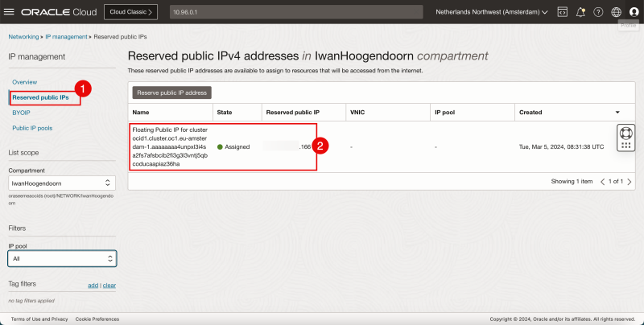The image size is (644, 325).
Task: Open the language globe icon
Action: point(616,12)
